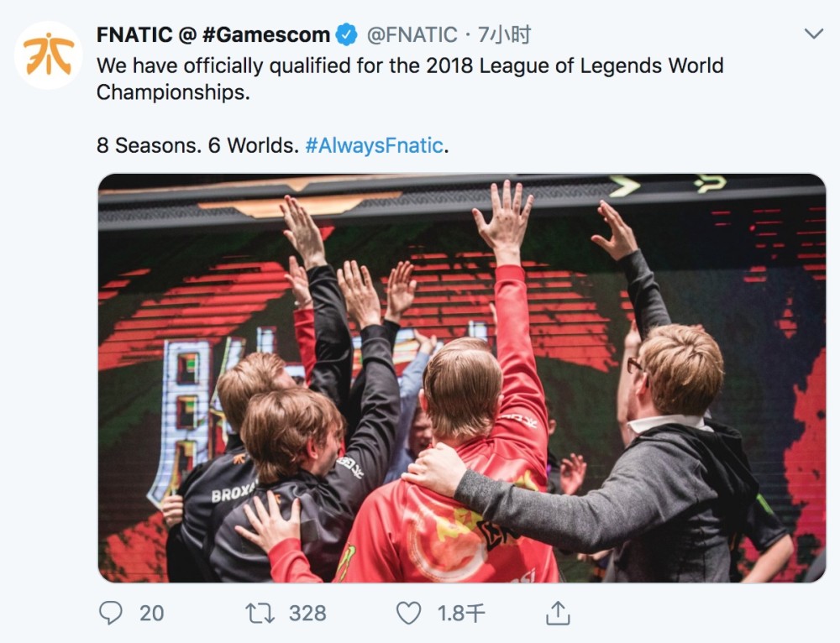Click the blue verified badge checkmark

tap(347, 35)
